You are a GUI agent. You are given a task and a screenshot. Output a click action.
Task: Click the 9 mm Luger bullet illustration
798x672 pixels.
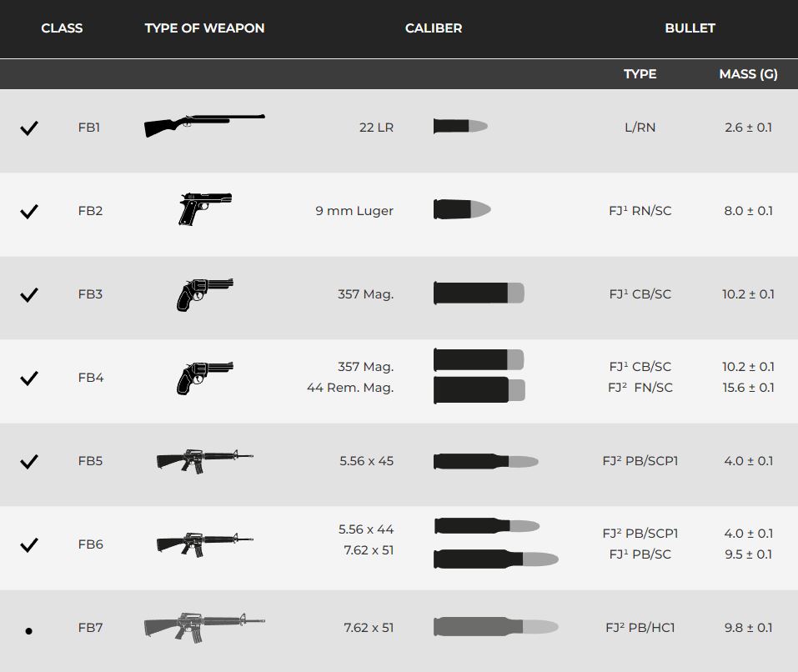461,209
